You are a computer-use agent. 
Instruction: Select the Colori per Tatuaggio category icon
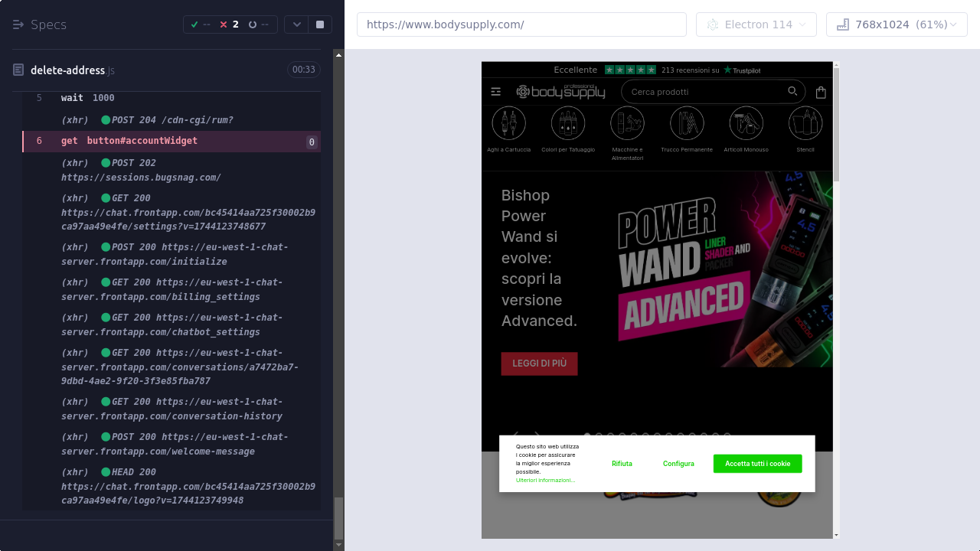(567, 123)
